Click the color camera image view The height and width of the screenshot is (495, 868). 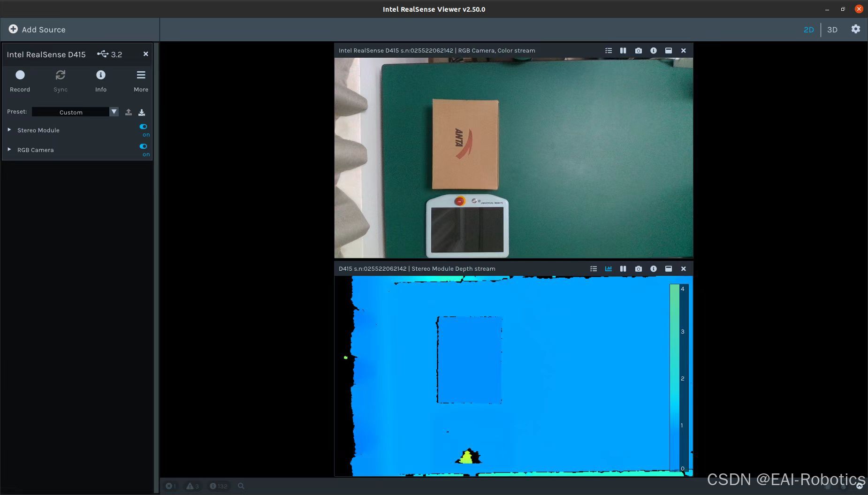pos(514,158)
